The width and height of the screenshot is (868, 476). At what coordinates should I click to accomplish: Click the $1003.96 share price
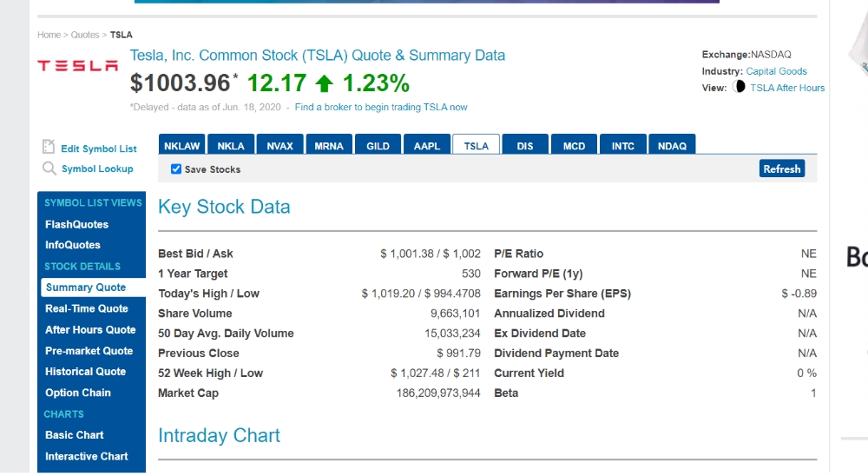[x=180, y=83]
